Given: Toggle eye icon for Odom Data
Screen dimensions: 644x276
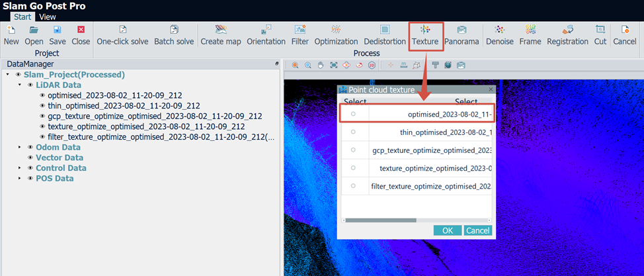Looking at the screenshot, I should point(30,147).
